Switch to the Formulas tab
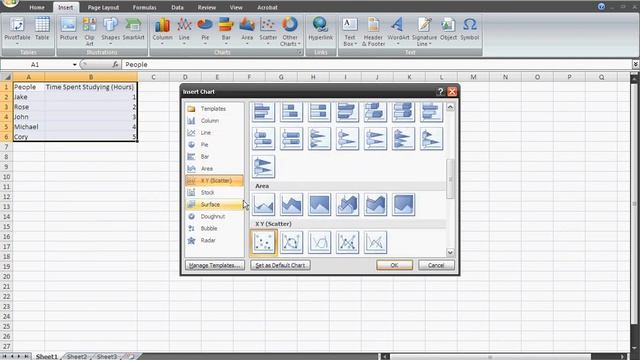The height and width of the screenshot is (360, 640). (144, 7)
